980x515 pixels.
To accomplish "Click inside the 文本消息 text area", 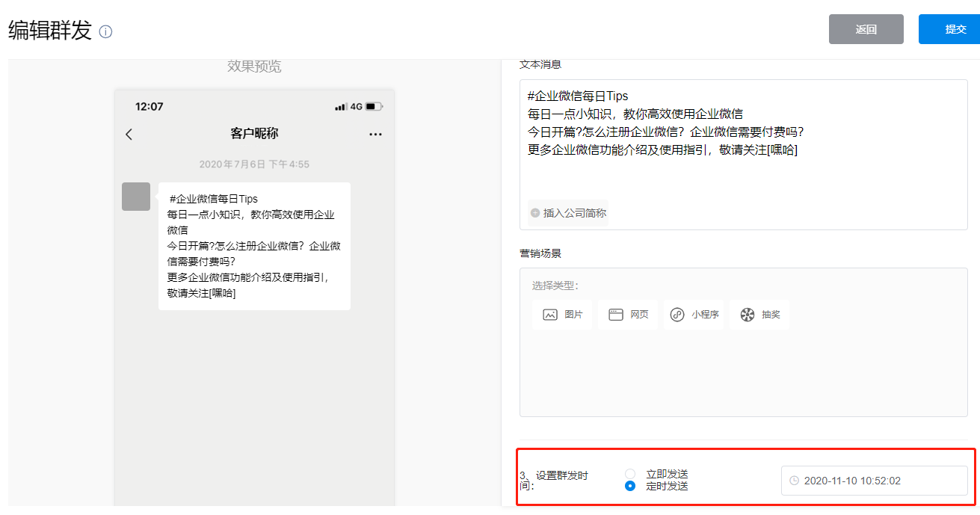I will click(x=744, y=154).
